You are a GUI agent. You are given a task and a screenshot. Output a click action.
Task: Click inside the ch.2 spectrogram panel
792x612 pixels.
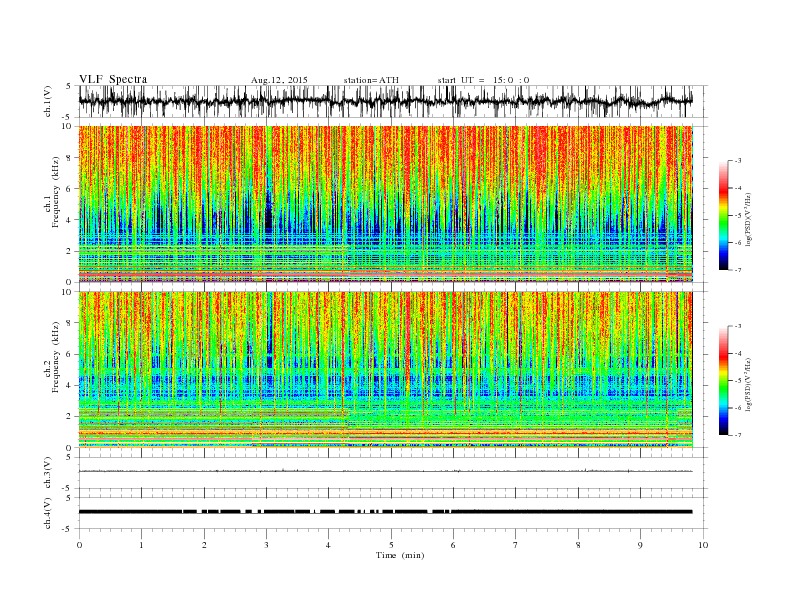[x=386, y=370]
